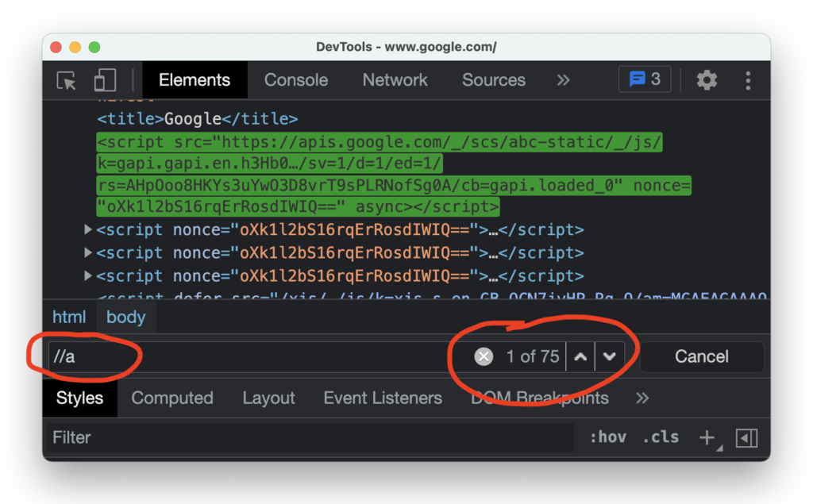Open the Elements tab
This screenshot has width=813, height=504.
tap(195, 80)
